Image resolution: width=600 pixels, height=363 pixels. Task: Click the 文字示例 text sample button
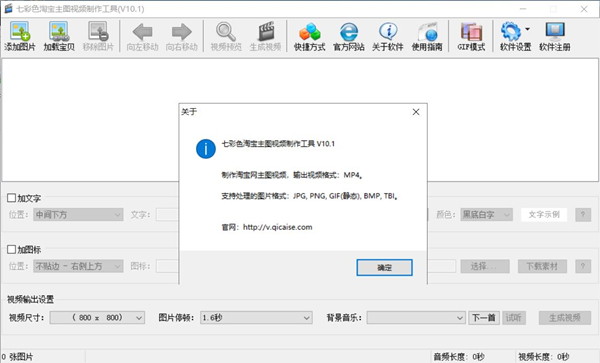[x=544, y=215]
